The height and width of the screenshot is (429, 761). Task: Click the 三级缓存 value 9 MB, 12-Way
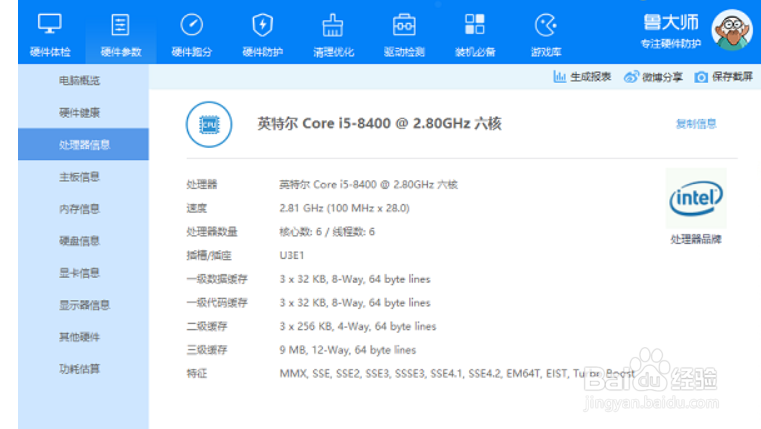(347, 350)
